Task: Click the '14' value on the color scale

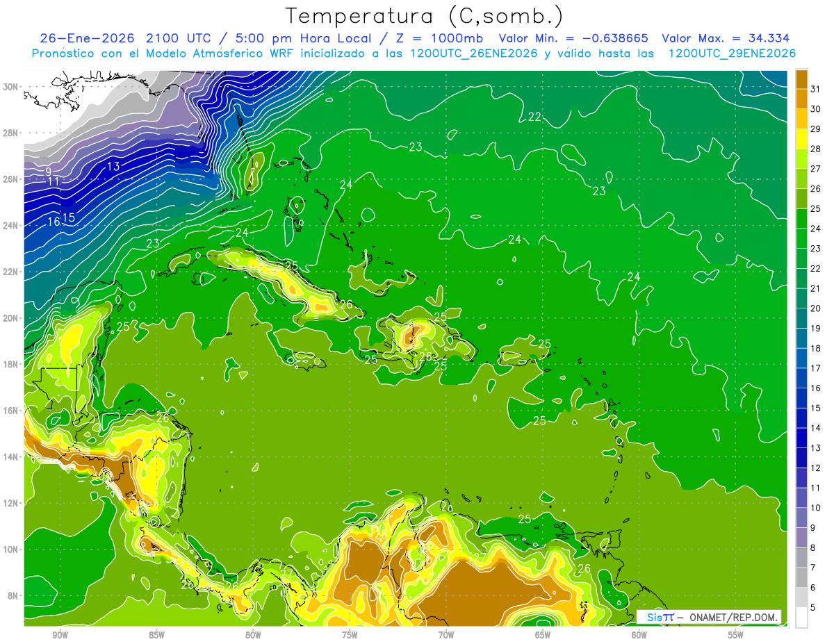Action: 817,428
